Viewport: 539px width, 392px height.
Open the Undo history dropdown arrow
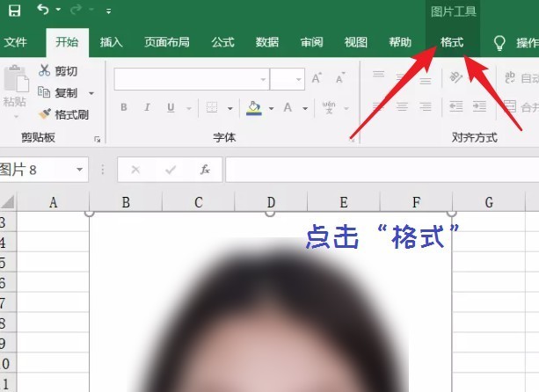(58, 10)
